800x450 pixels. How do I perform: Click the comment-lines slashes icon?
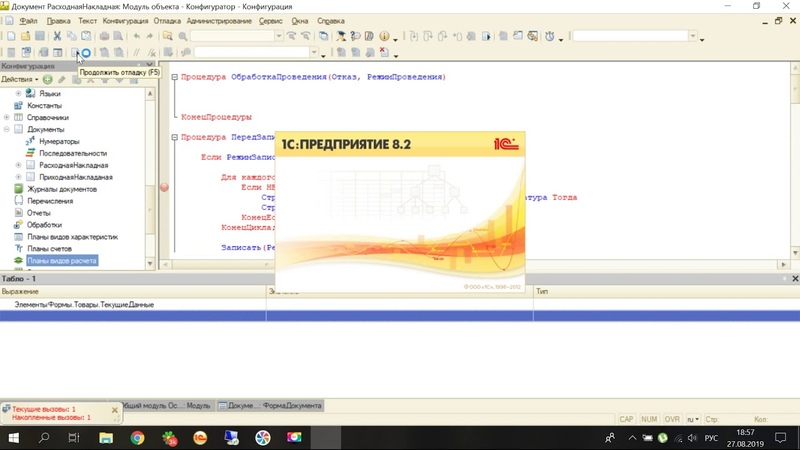click(x=136, y=53)
